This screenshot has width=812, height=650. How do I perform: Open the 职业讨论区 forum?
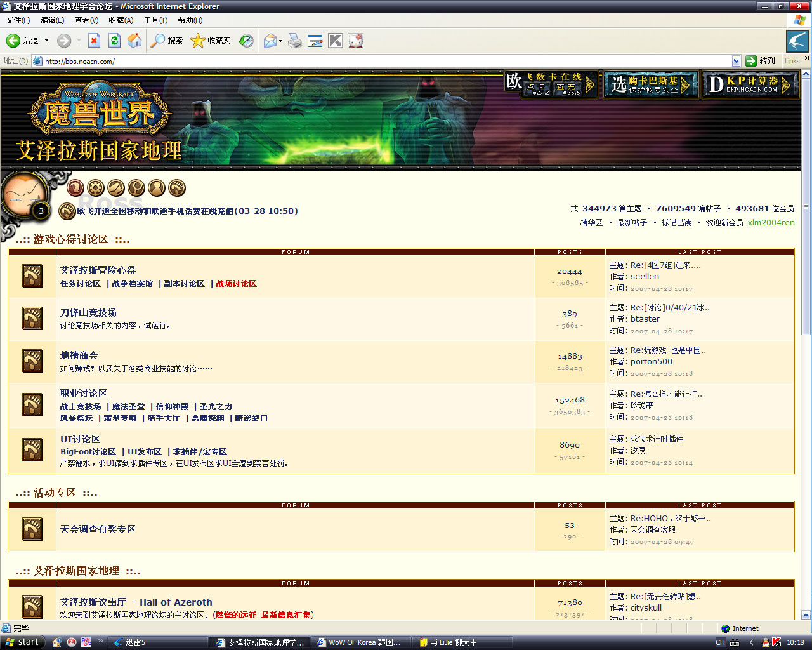pos(84,394)
